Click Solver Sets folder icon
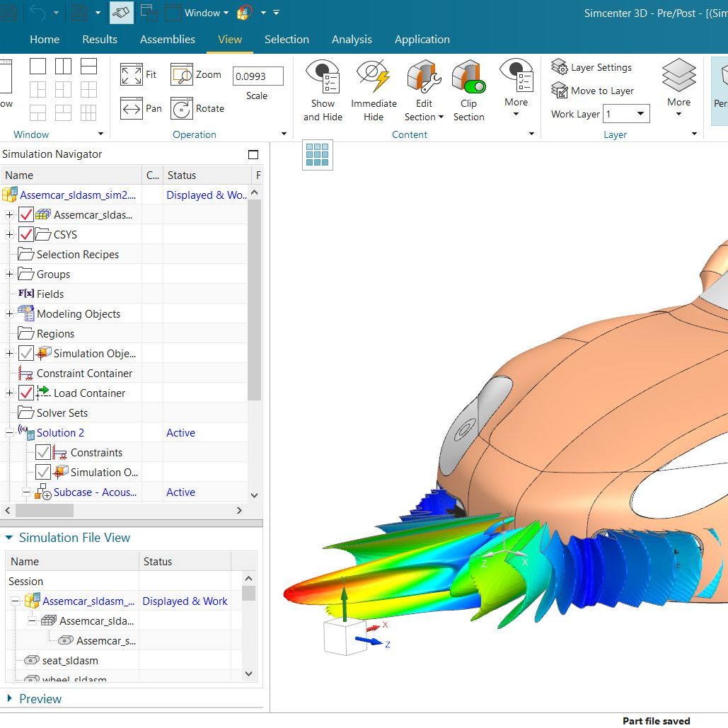The height and width of the screenshot is (728, 728). pyautogui.click(x=26, y=412)
